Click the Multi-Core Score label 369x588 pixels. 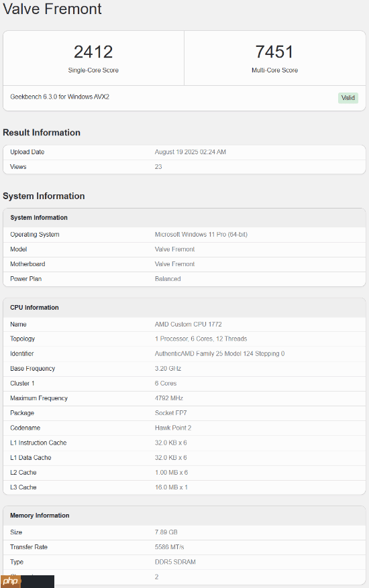pyautogui.click(x=274, y=70)
